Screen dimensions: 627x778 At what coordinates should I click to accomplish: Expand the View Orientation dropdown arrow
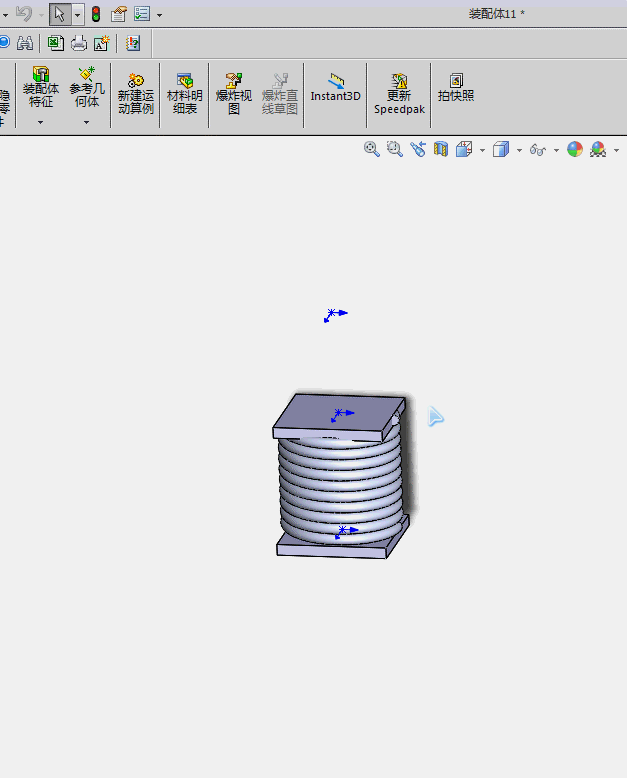[x=482, y=150]
